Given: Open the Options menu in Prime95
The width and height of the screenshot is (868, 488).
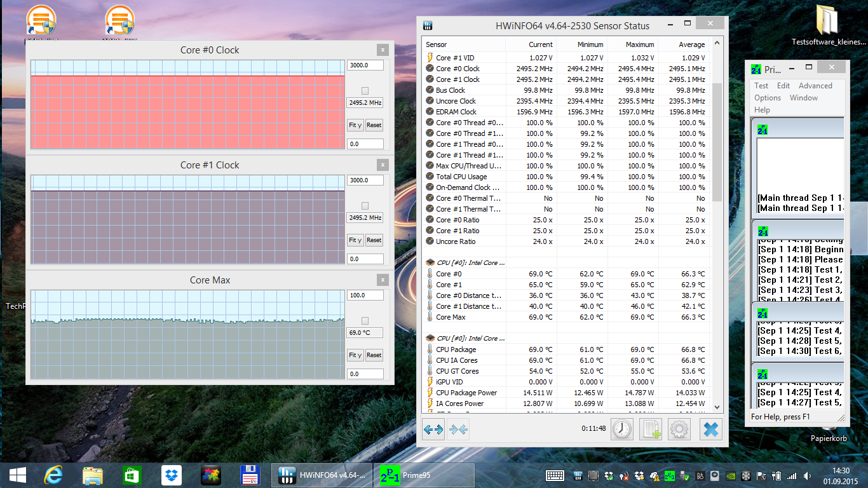Looking at the screenshot, I should click(x=768, y=98).
